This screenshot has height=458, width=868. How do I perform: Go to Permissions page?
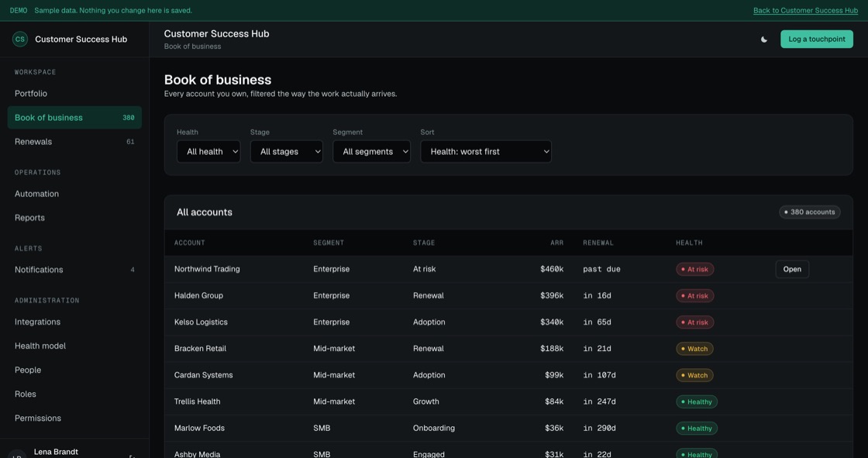click(x=74, y=418)
